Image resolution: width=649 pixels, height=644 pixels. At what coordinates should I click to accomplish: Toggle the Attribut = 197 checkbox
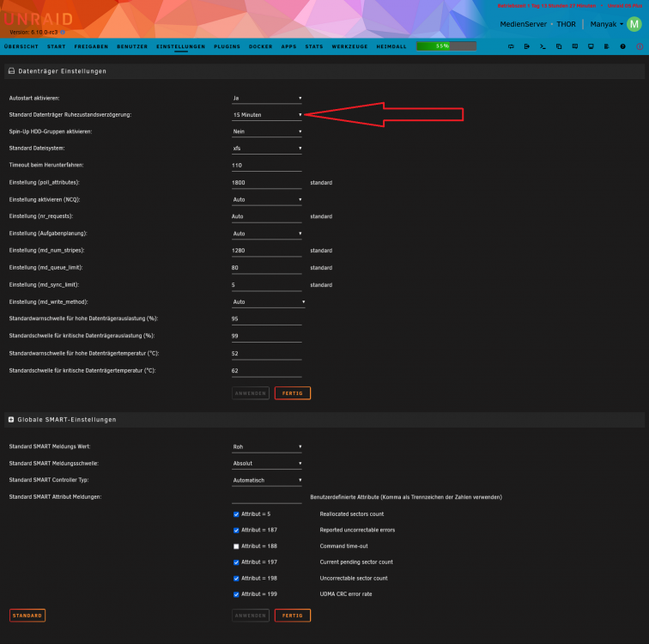tap(236, 562)
